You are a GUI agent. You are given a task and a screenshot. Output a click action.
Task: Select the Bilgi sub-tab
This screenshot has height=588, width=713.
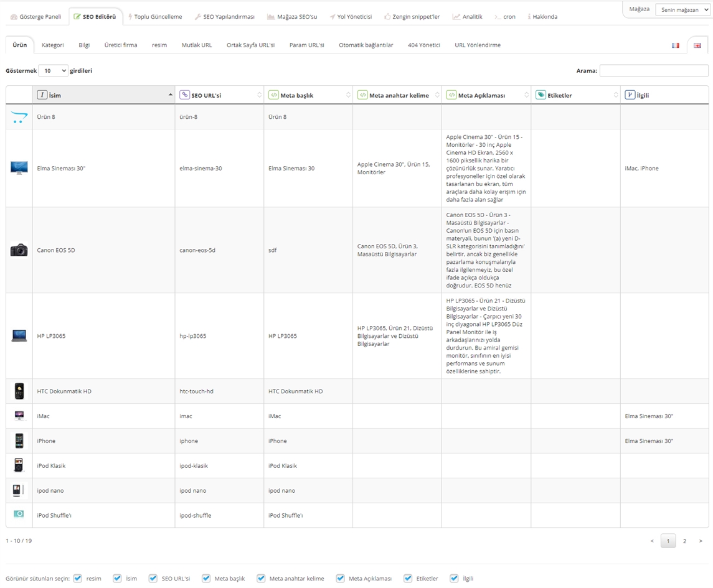click(84, 45)
